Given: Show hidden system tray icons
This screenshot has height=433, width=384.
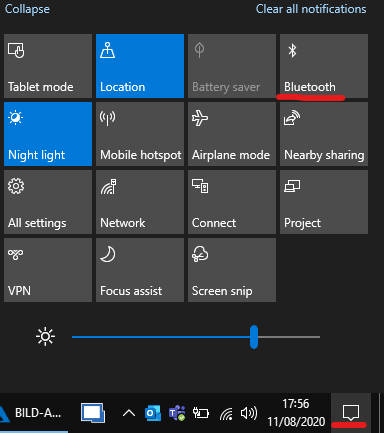Looking at the screenshot, I should coord(129,414).
